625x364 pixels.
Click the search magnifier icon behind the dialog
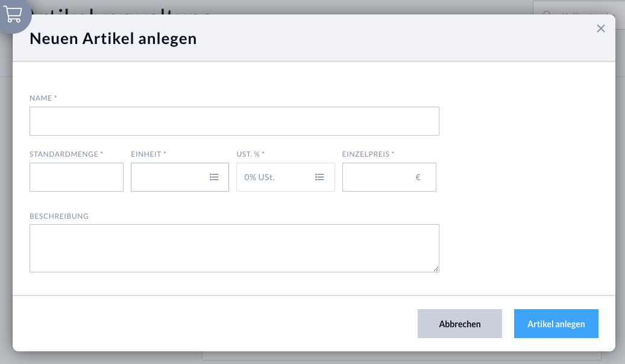(547, 15)
